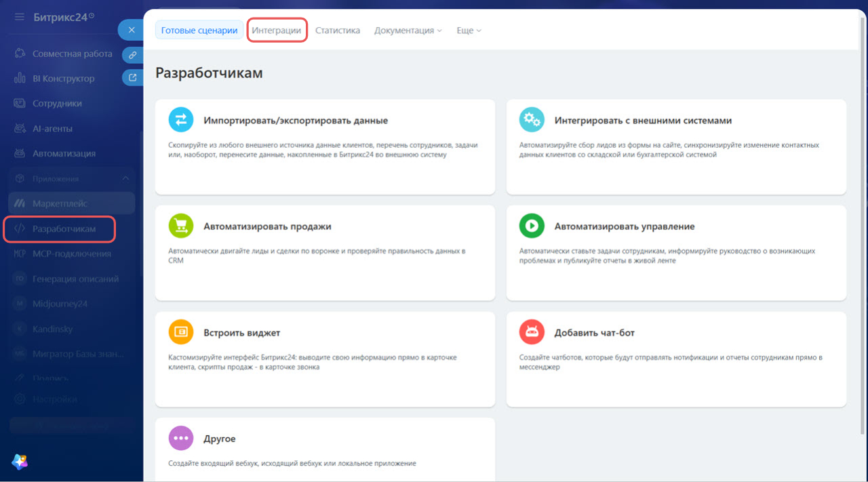The image size is (868, 482).
Task: Click the red chat-bot icon
Action: [x=532, y=332]
